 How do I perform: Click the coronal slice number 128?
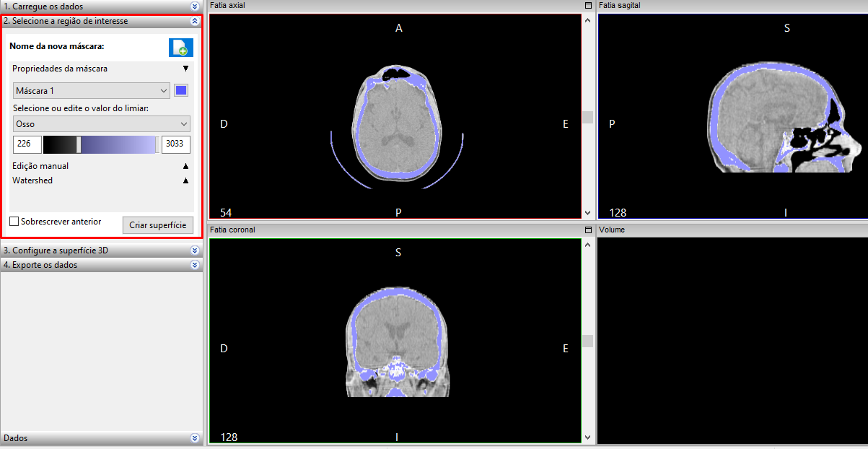(x=229, y=437)
